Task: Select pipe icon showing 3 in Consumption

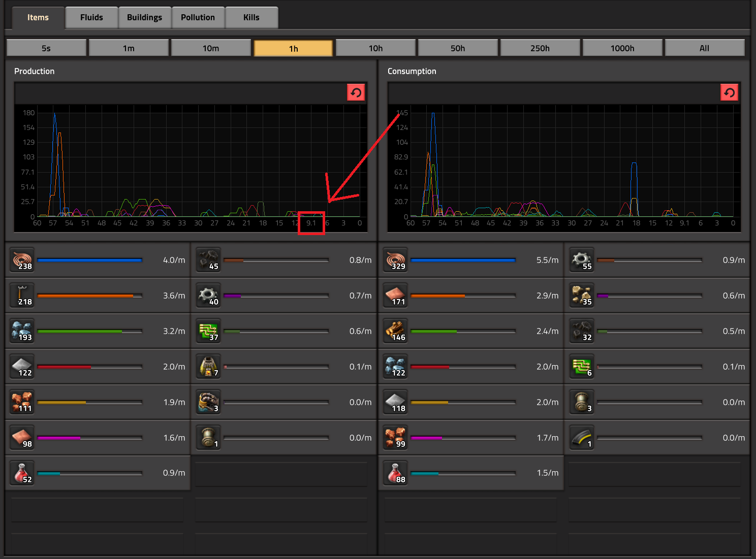Action: (x=582, y=402)
